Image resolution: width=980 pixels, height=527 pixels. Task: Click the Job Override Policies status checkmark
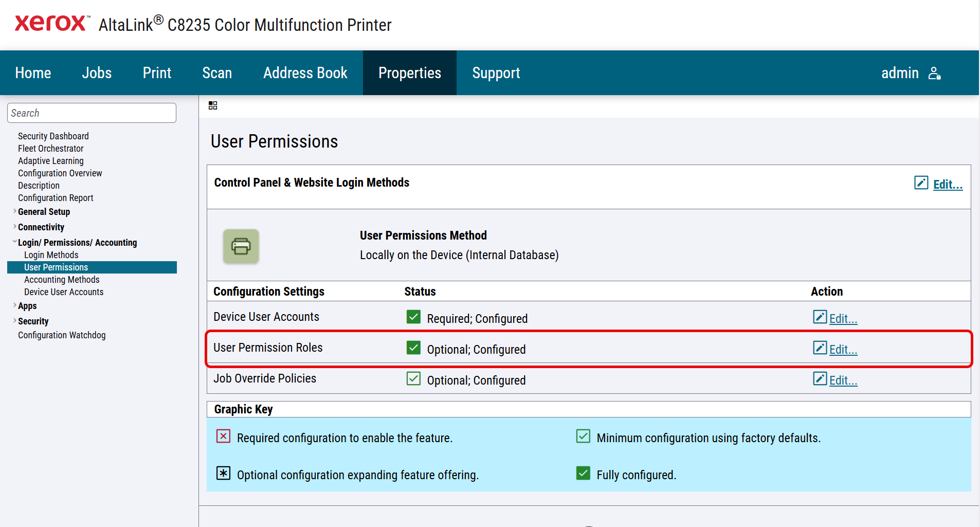(413, 379)
